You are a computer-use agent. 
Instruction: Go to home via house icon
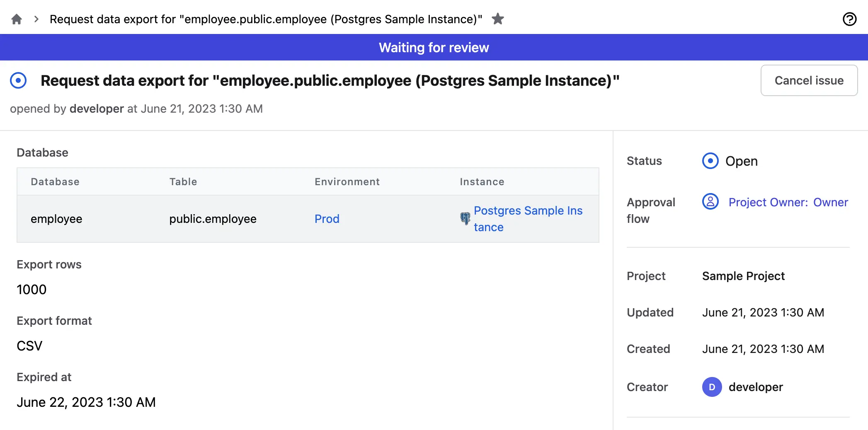coord(17,19)
